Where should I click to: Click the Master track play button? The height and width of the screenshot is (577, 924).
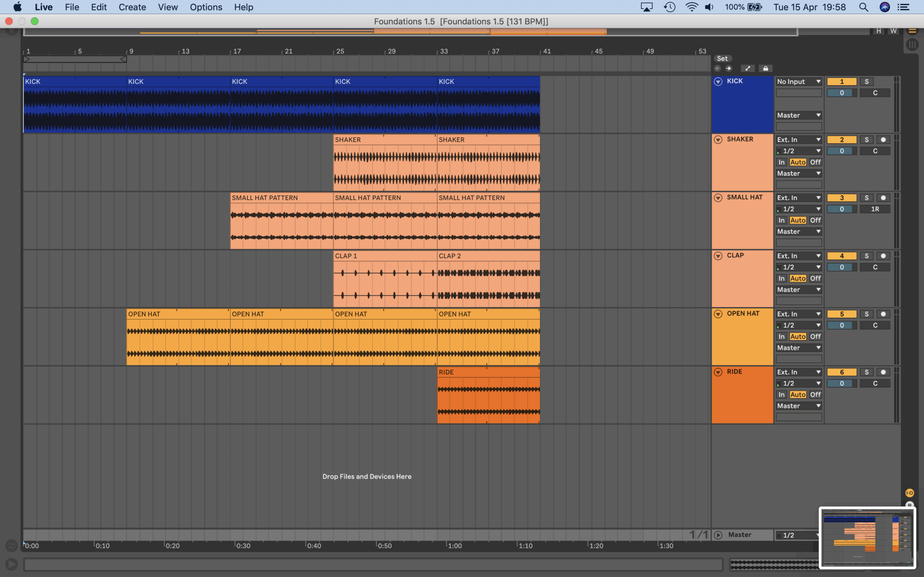click(x=718, y=535)
